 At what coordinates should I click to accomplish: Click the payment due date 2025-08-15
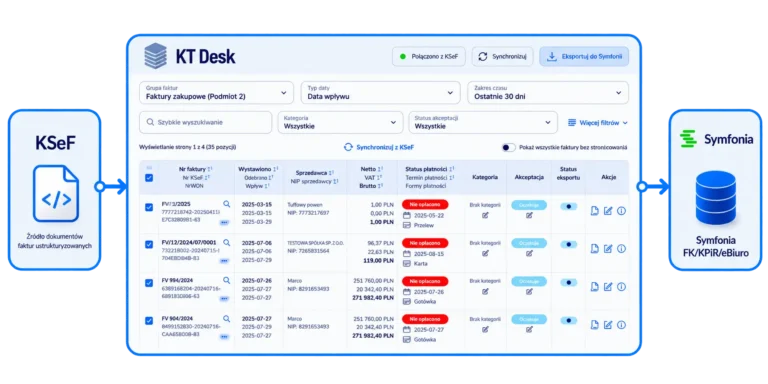tap(430, 254)
